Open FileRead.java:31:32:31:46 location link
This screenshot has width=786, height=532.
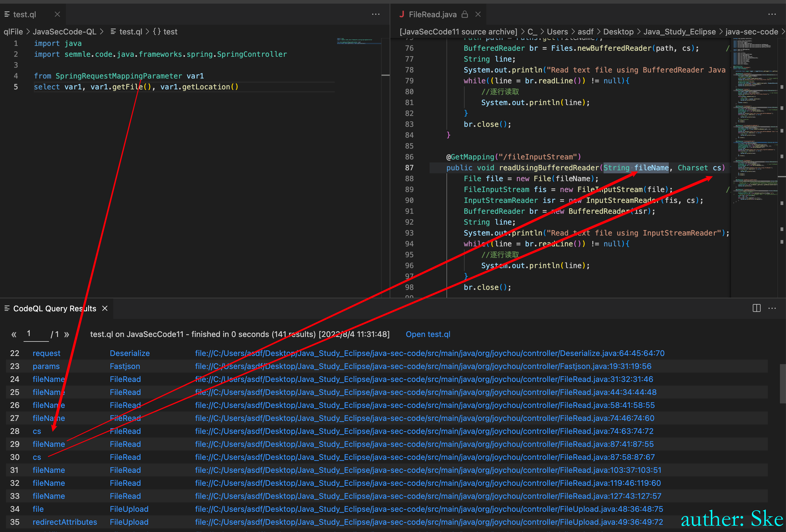424,379
